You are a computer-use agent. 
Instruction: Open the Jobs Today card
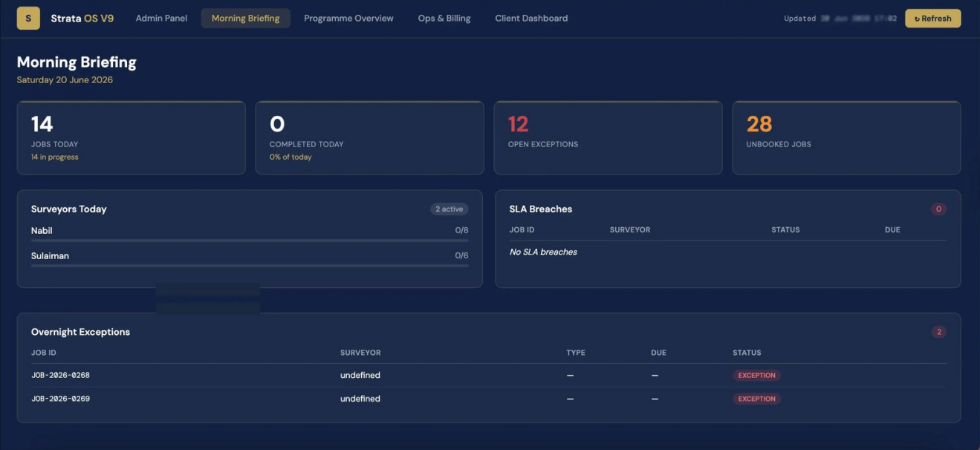coord(131,138)
